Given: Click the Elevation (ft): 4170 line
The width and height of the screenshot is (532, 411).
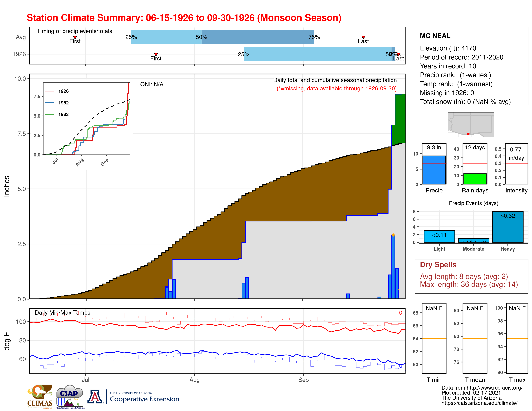Looking at the screenshot, I should (x=448, y=48).
